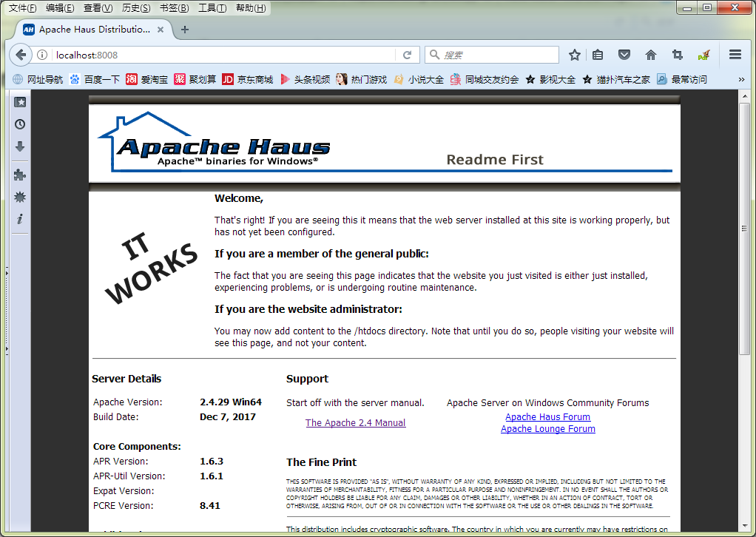Click the Readme First heading
This screenshot has width=756, height=537.
click(495, 160)
